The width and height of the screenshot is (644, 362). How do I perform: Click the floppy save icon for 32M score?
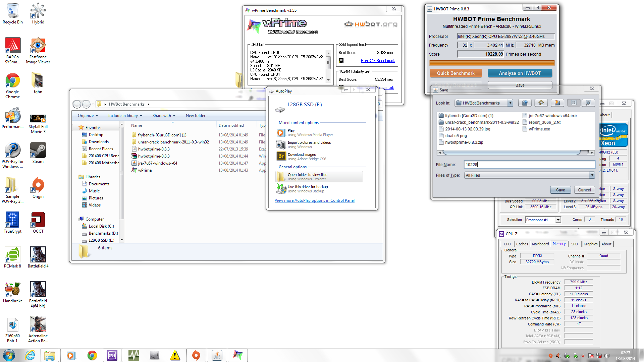point(341,61)
